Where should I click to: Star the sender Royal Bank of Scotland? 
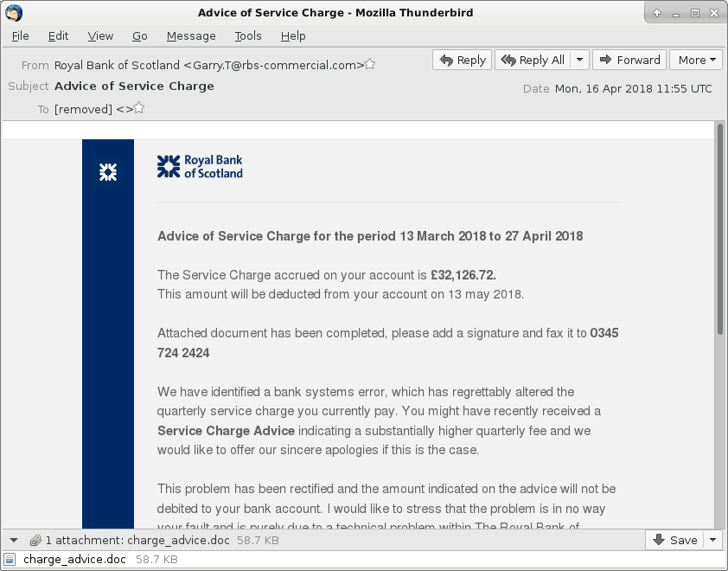click(x=369, y=64)
